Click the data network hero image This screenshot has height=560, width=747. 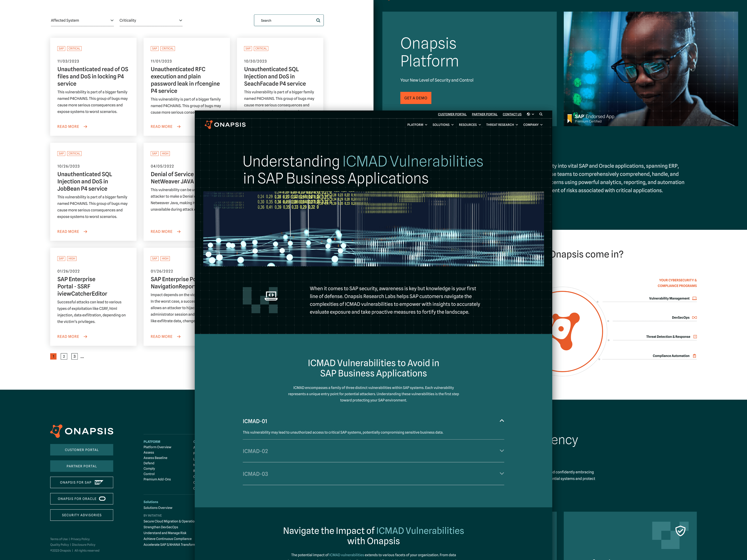tap(373, 229)
